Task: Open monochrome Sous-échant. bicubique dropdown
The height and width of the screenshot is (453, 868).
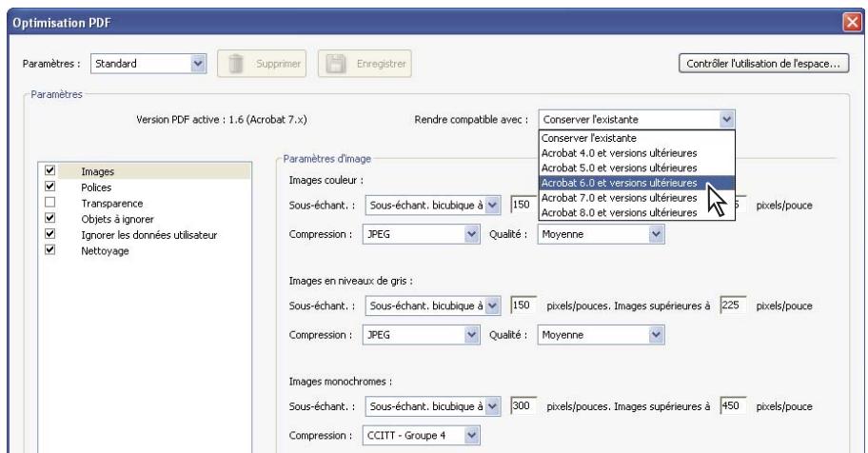Action: (433, 406)
